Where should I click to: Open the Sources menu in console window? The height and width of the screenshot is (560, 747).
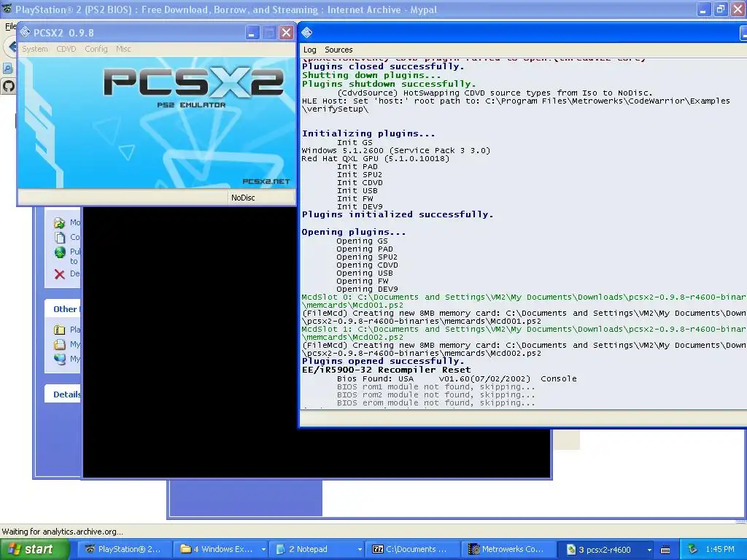pyautogui.click(x=338, y=50)
